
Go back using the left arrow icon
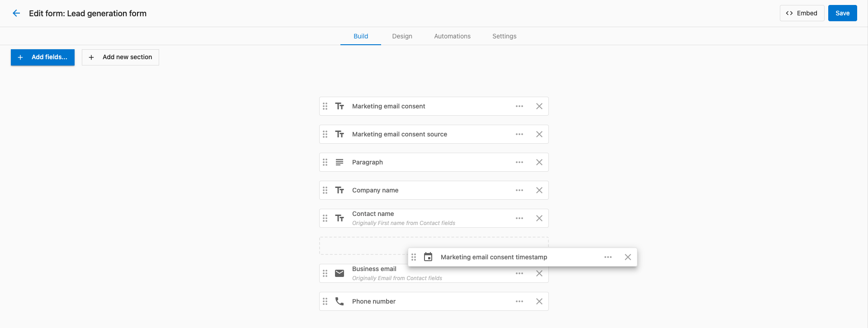[x=16, y=13]
